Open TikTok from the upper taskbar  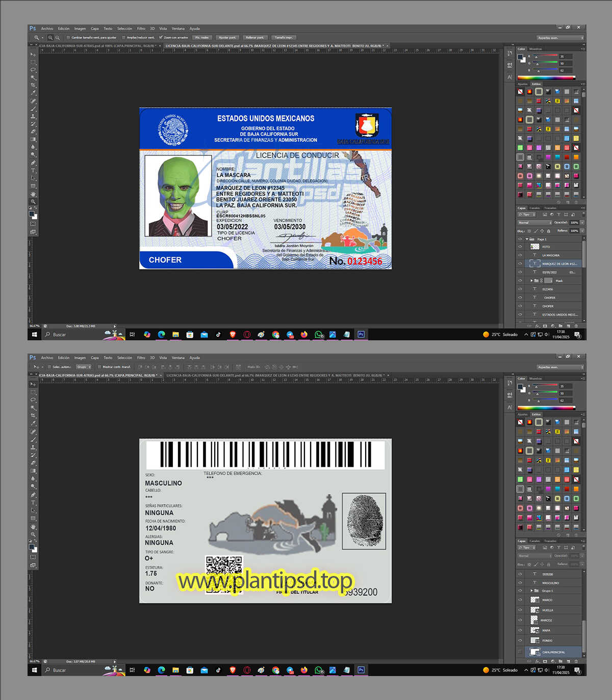tap(218, 335)
